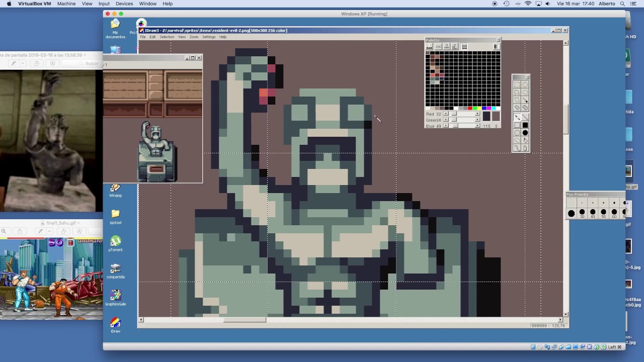Open the Help menu in IDraw3
This screenshot has width=644, height=362.
(223, 37)
